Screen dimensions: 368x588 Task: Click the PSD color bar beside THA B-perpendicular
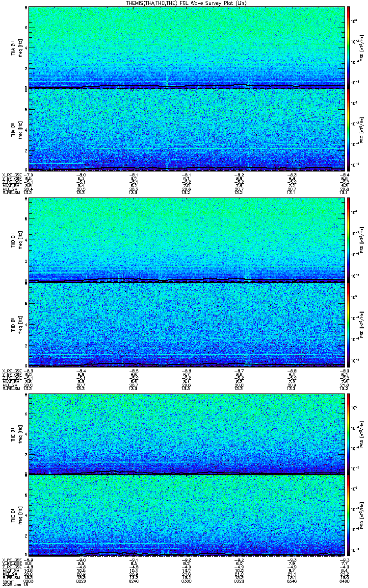[348, 48]
